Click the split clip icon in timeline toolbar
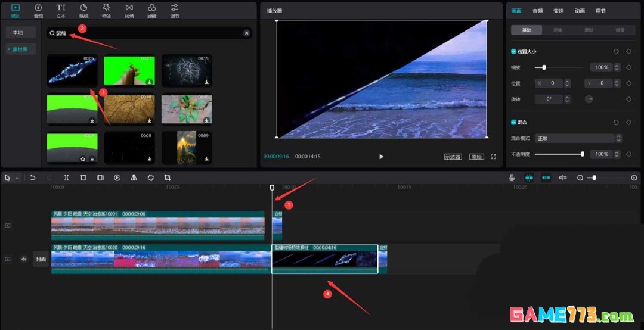The width and height of the screenshot is (644, 330). pyautogui.click(x=66, y=178)
